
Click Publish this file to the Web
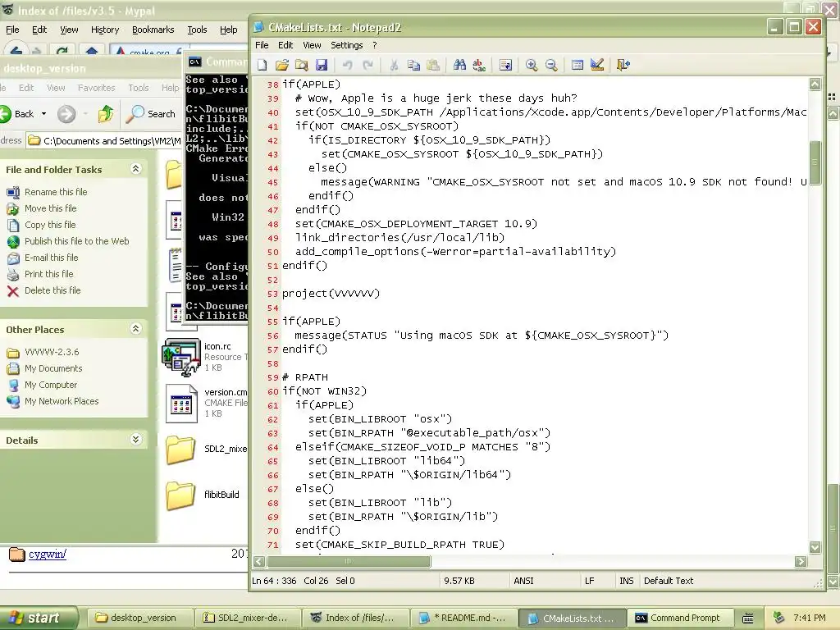[x=76, y=241]
